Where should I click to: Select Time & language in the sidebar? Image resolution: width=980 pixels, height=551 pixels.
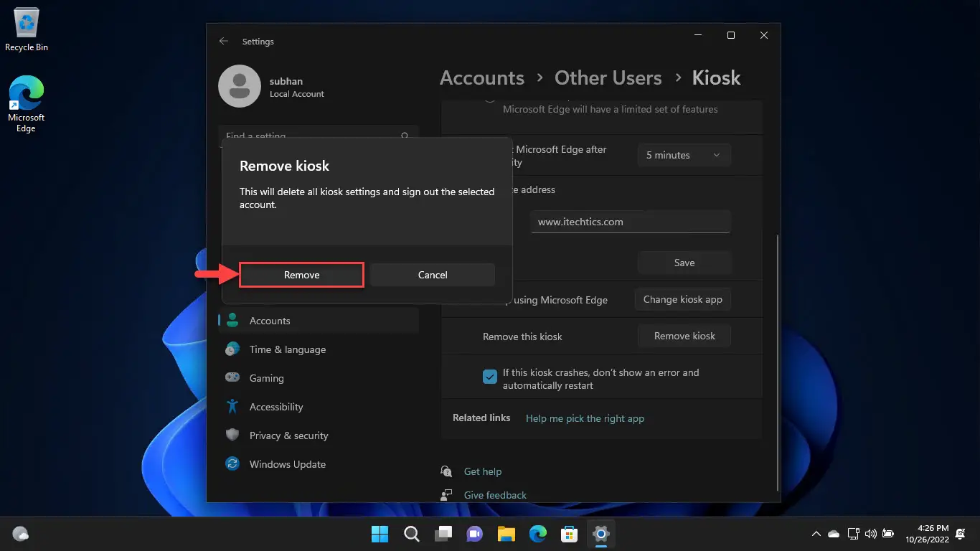319,349
